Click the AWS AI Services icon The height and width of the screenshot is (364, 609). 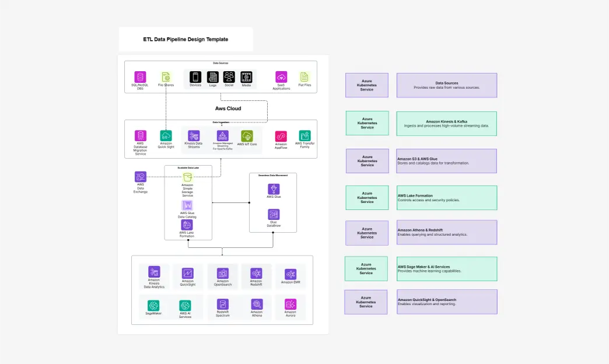pos(185,306)
